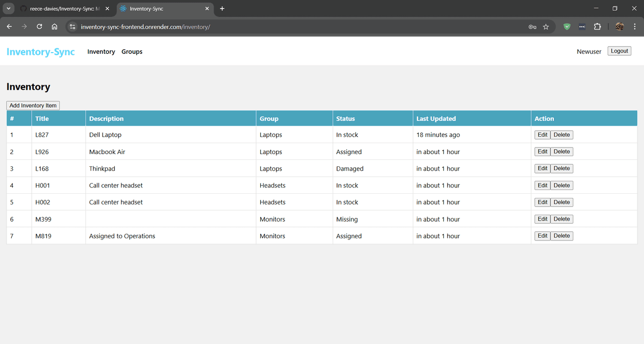Open a new tab with plus button
644x344 pixels.
222,9
